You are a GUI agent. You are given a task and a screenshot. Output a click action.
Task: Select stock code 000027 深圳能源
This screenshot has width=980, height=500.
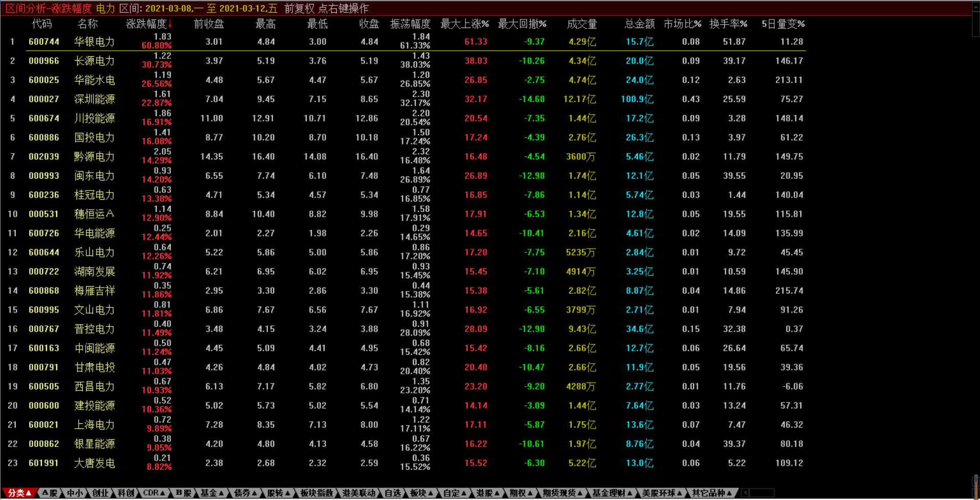(44, 99)
